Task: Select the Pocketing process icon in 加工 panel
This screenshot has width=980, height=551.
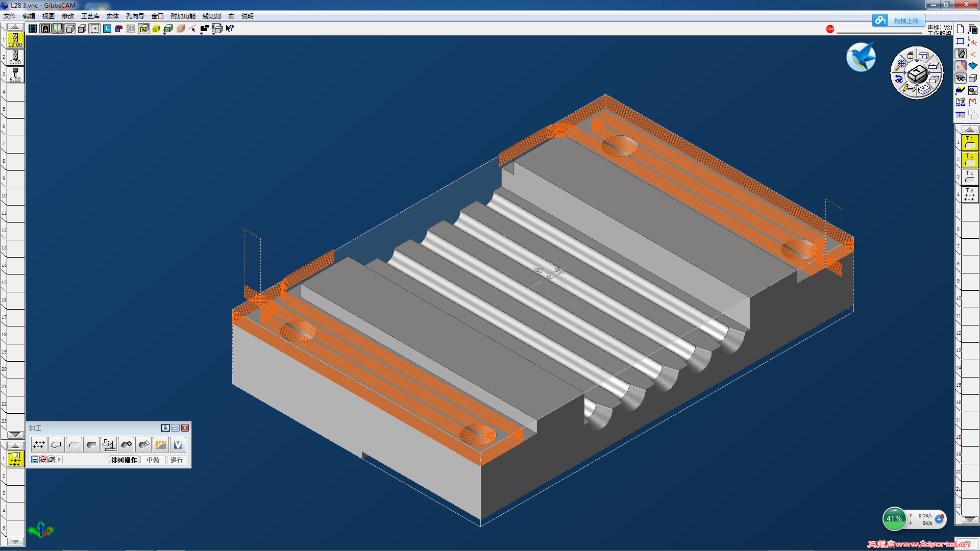Action: [91, 445]
